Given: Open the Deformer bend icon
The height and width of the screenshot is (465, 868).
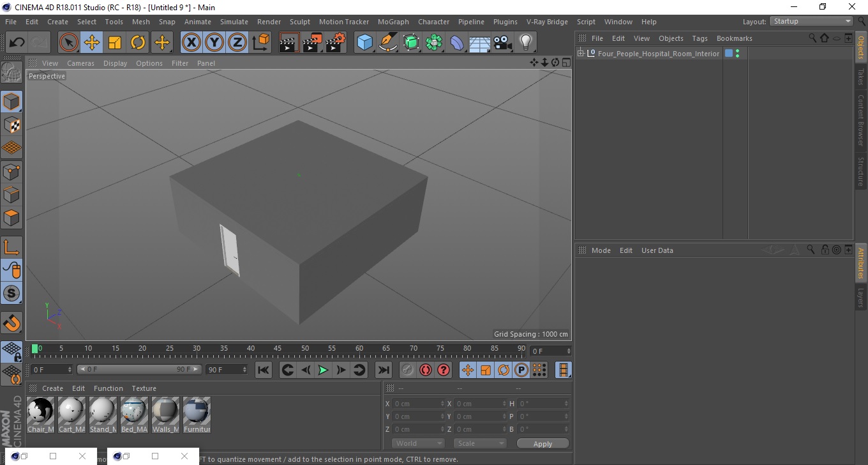Looking at the screenshot, I should tap(458, 43).
